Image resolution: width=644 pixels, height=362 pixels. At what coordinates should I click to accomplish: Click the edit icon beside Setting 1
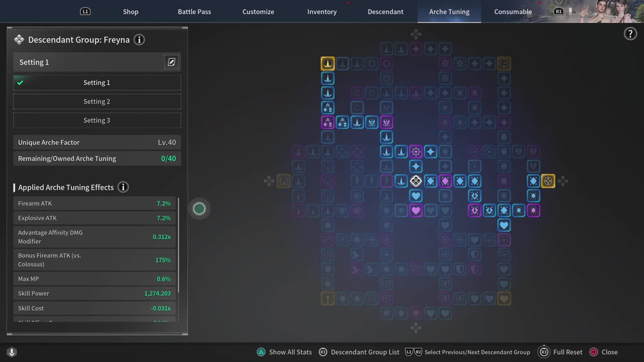172,62
